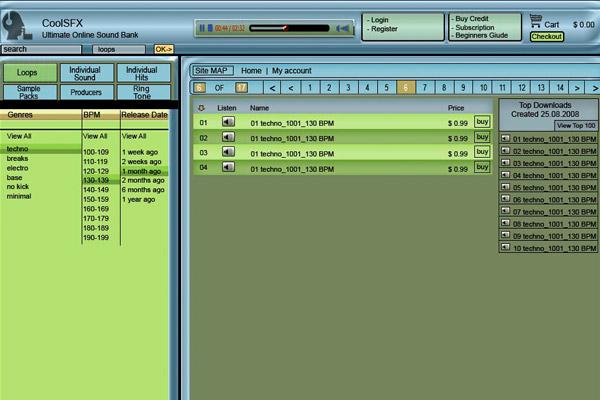Open the Site MAP button
The image size is (600, 400).
pos(212,70)
